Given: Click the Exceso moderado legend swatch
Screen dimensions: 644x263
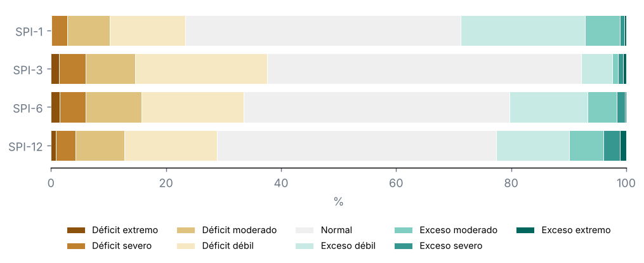Looking at the screenshot, I should coord(403,230).
